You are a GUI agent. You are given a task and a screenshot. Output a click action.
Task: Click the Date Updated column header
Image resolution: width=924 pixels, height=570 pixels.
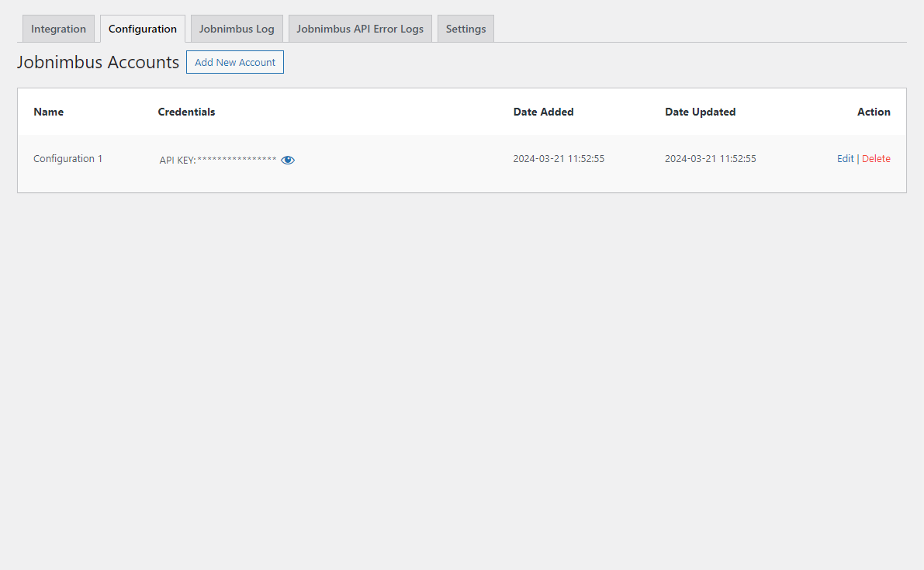[x=700, y=112]
